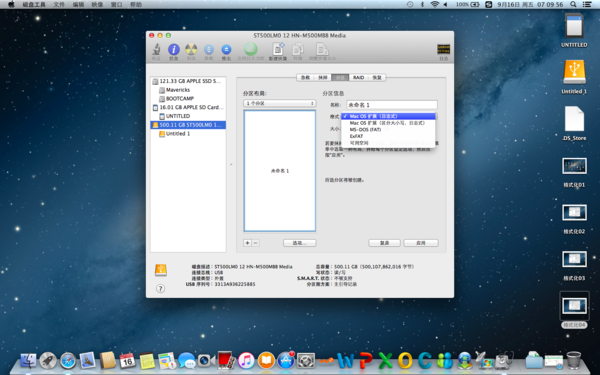Click the New Image toolbar icon
The height and width of the screenshot is (375, 600).
pyautogui.click(x=278, y=49)
